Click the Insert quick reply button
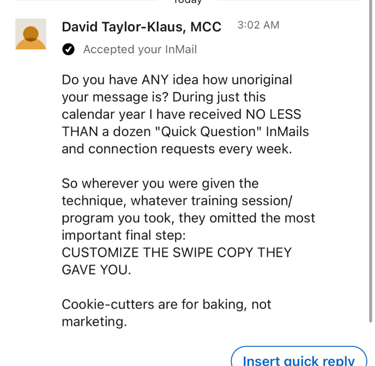 coord(299,357)
